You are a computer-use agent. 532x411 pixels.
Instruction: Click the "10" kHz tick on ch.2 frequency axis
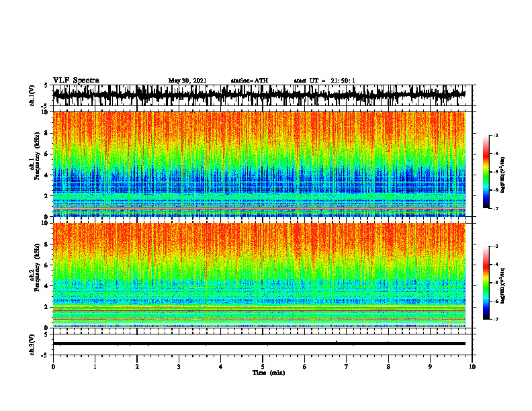point(46,223)
